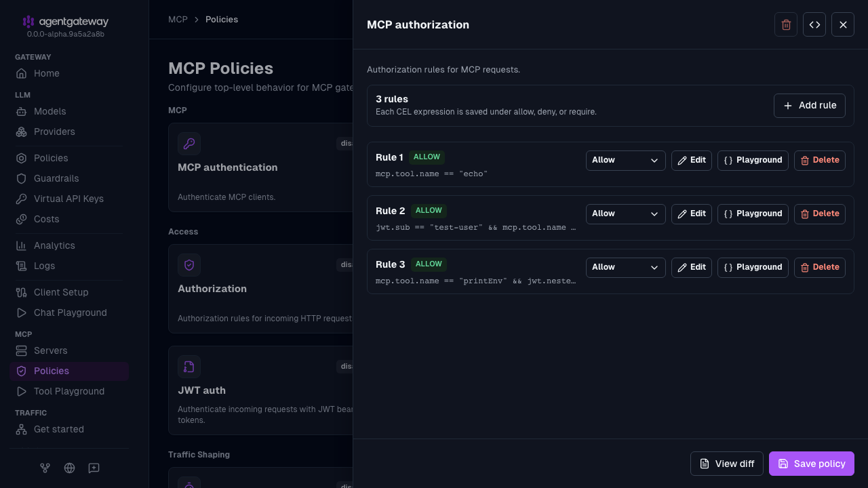Click the ALLOW badge on Rule 2
Screen dimensions: 868x488
pyautogui.click(x=429, y=211)
